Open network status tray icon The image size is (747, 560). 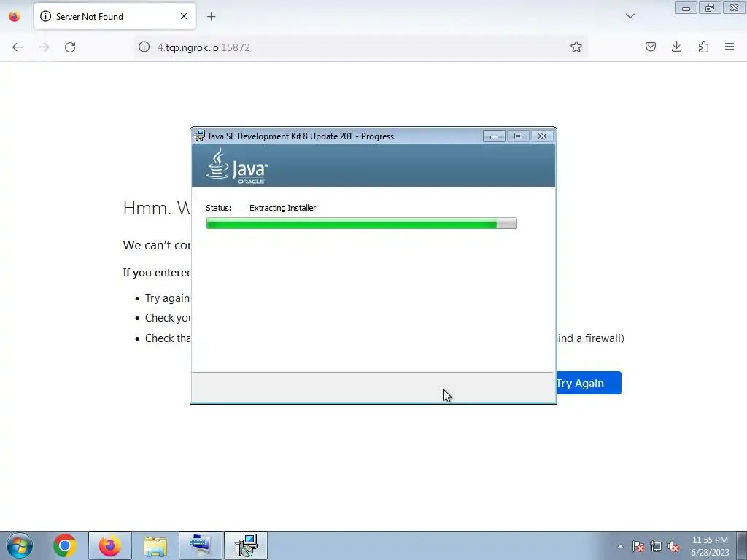coord(656,546)
